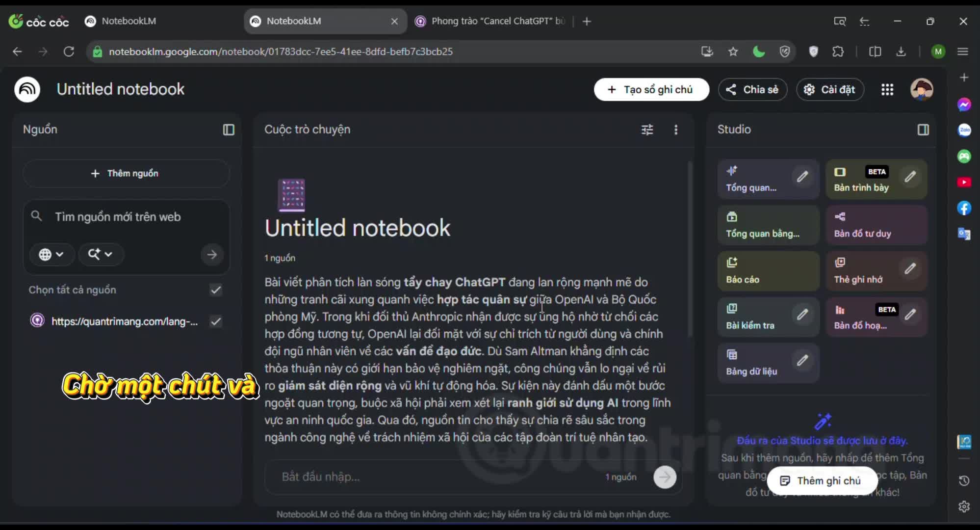
Task: Open the tab search icon
Action: point(840,21)
